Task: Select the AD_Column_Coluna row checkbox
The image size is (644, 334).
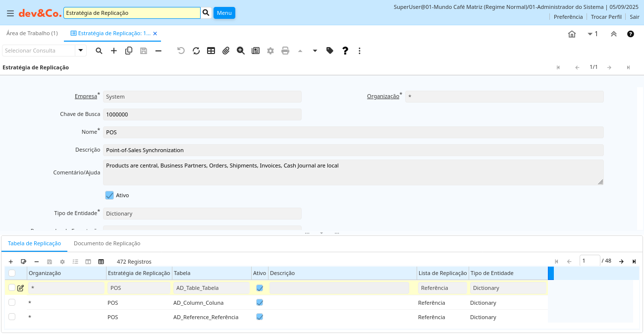Action: [x=12, y=302]
